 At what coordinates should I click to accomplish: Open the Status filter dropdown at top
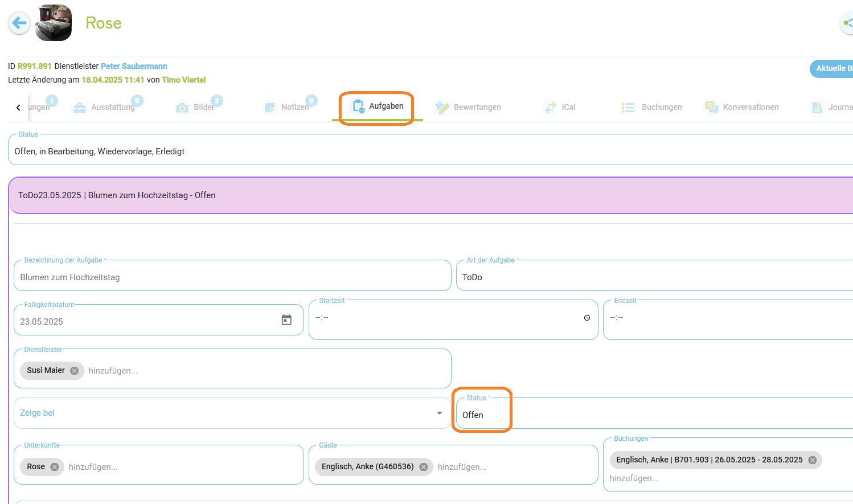pos(430,151)
